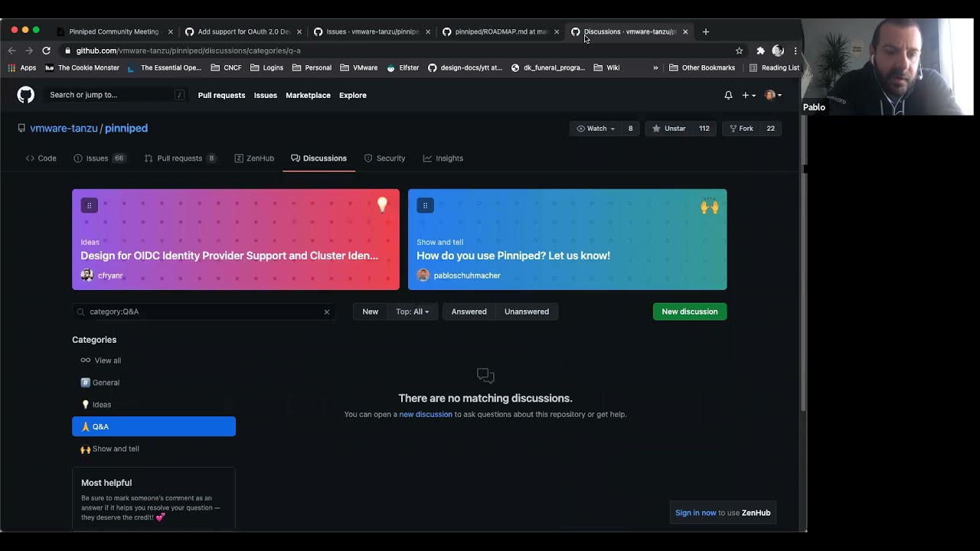Bookmark this page with the star icon

coord(739,51)
